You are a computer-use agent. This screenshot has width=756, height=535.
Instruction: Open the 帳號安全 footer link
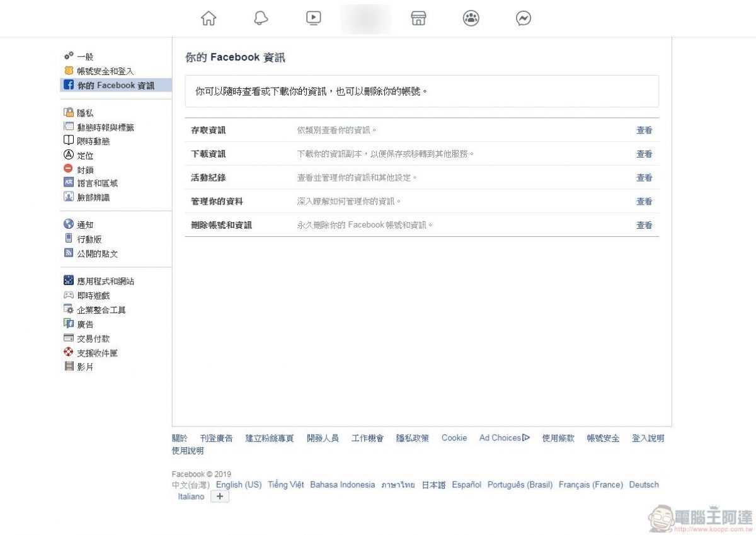click(x=603, y=438)
